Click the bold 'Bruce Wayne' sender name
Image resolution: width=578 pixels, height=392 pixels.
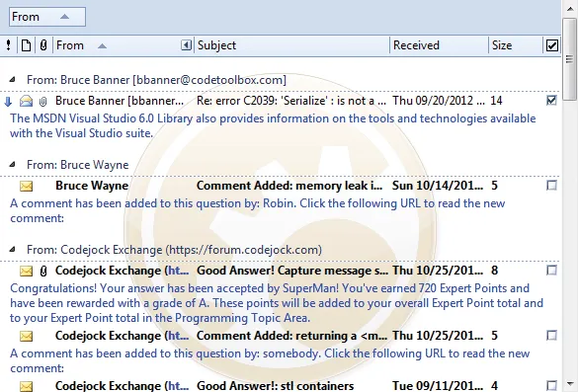point(92,186)
